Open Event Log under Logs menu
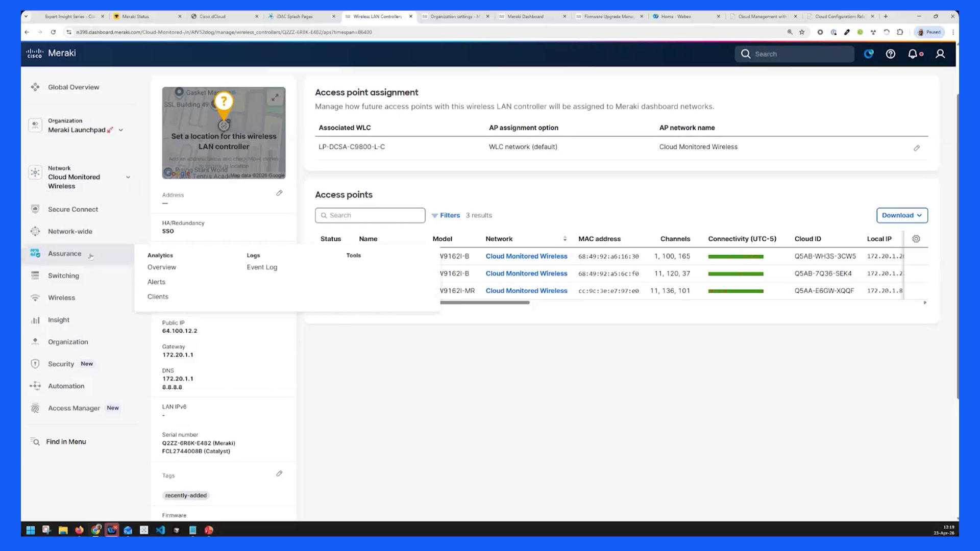Screen dimensions: 980x551 click(x=262, y=267)
